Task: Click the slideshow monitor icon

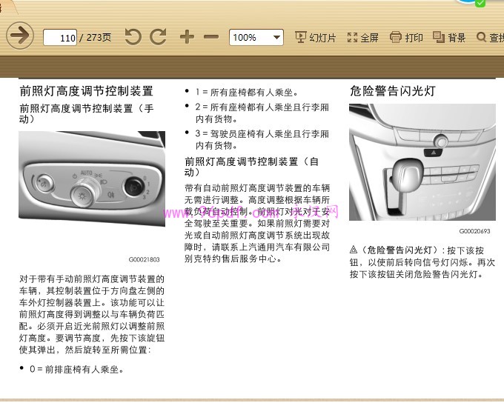Action: 300,37
